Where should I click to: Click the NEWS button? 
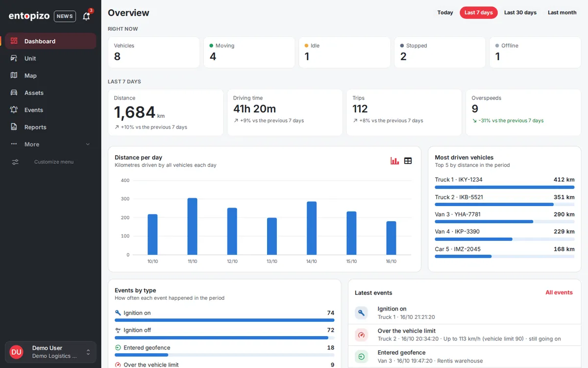[x=65, y=16]
